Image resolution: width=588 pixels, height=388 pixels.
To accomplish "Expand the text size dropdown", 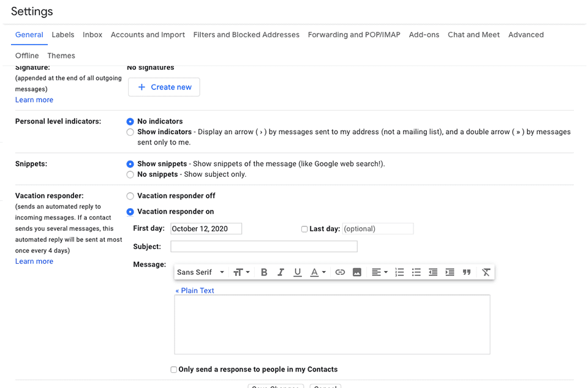I will 241,272.
